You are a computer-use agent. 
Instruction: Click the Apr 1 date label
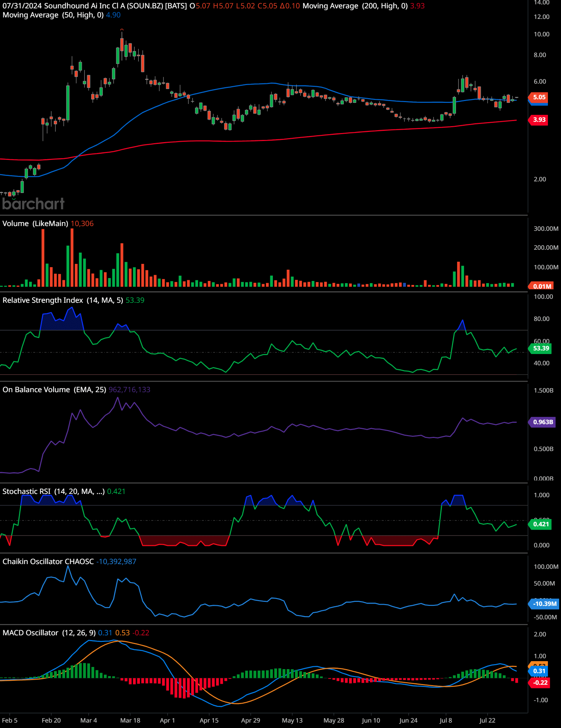pos(168,720)
